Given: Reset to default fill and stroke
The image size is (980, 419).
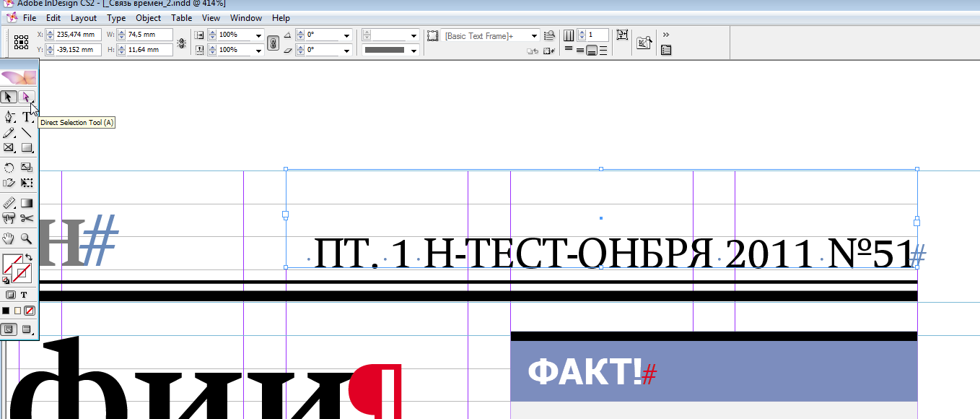Looking at the screenshot, I should click(x=6, y=280).
